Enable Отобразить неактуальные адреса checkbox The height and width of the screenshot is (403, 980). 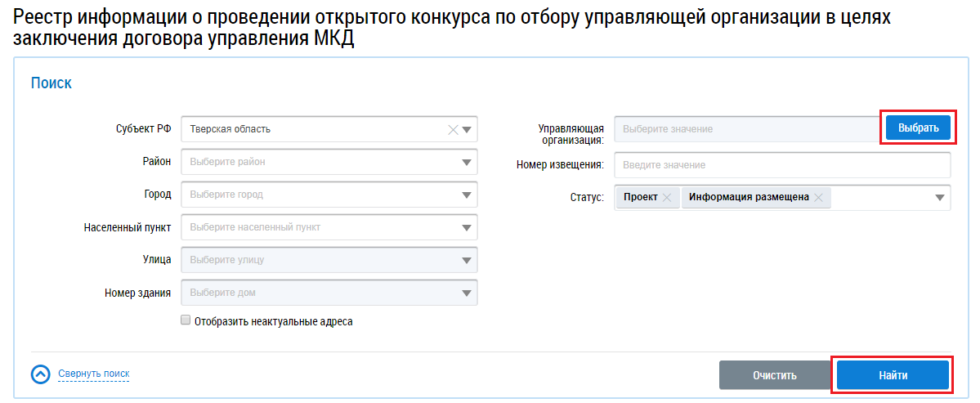(186, 320)
